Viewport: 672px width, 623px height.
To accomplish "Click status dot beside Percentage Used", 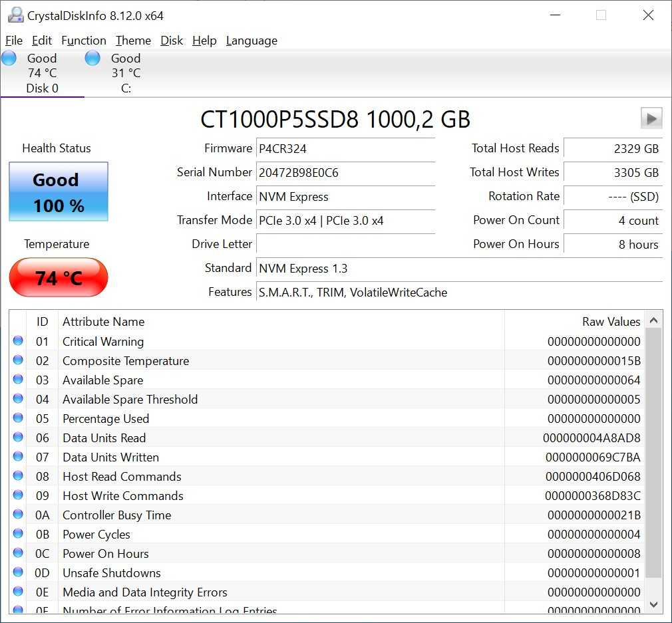I will [x=18, y=418].
